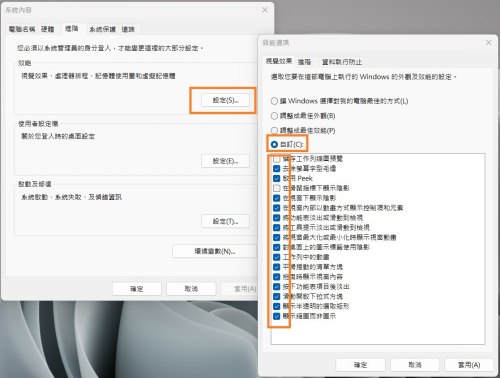Toggle 將工具提示淡出或滑動到檢視 checkbox
Screen dimensions: 501x378
click(x=276, y=228)
